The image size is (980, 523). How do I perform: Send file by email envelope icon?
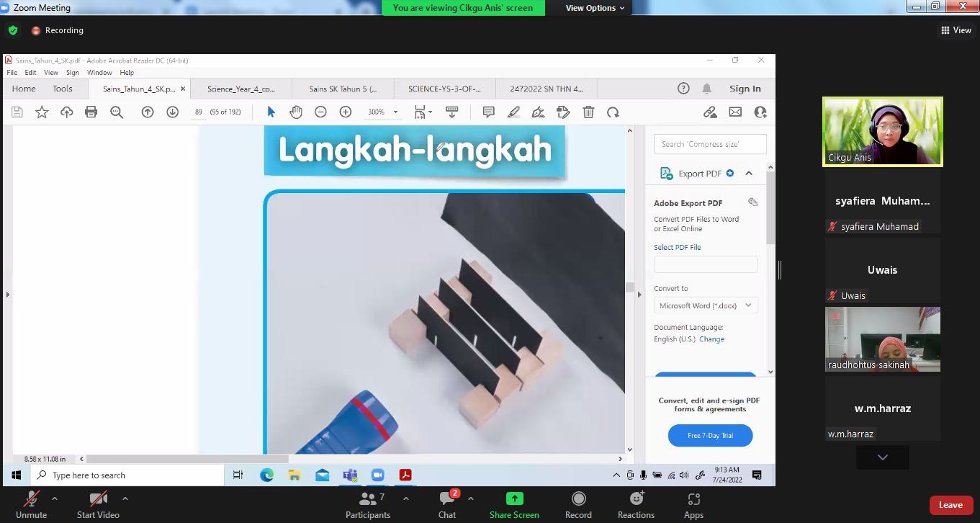pyautogui.click(x=735, y=112)
